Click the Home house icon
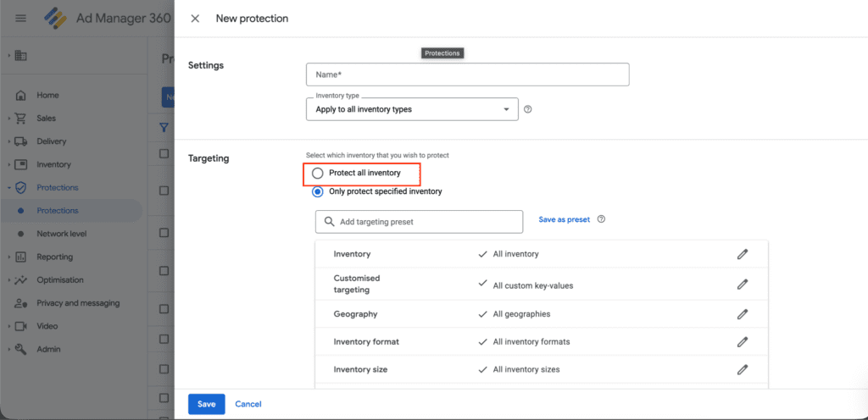 20,95
